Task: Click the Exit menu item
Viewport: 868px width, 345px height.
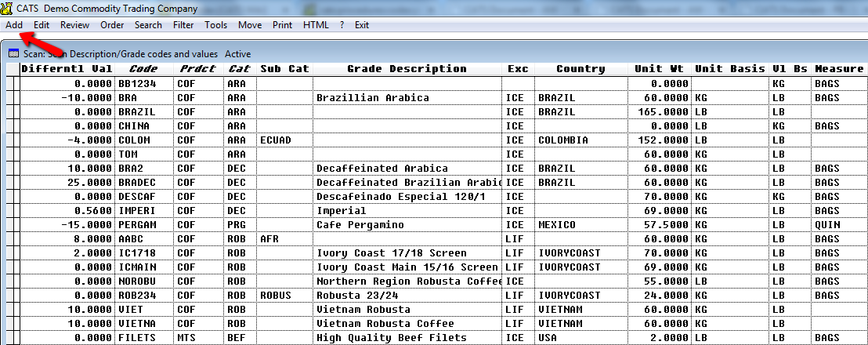Action: point(362,25)
